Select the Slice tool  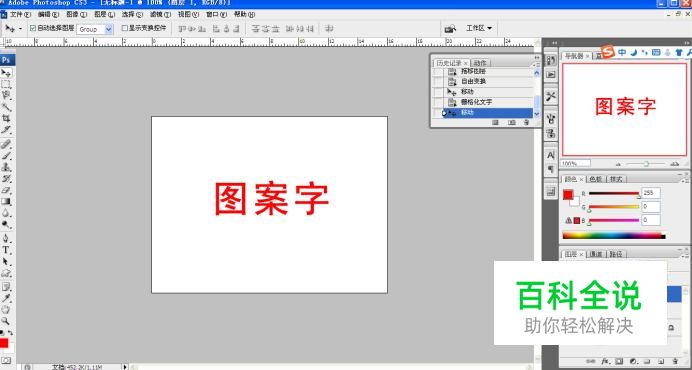[x=6, y=130]
